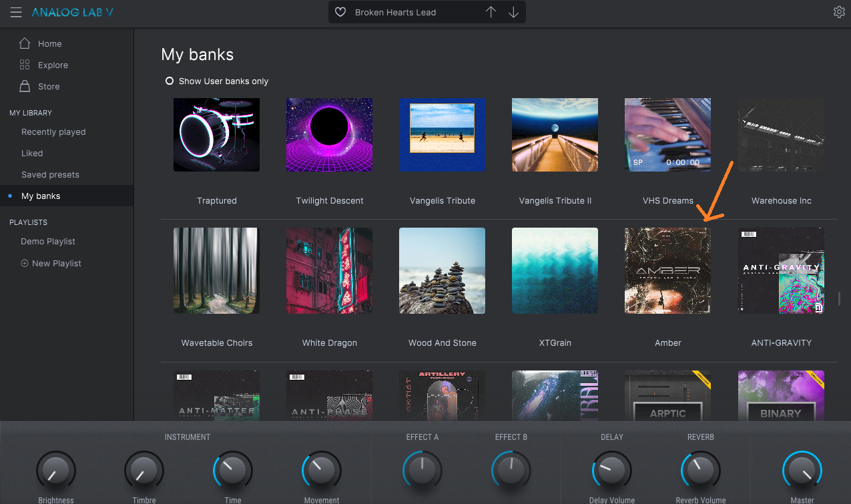Viewport: 851px width, 504px height.
Task: Open the XTGrain bank cover
Action: pyautogui.click(x=555, y=270)
